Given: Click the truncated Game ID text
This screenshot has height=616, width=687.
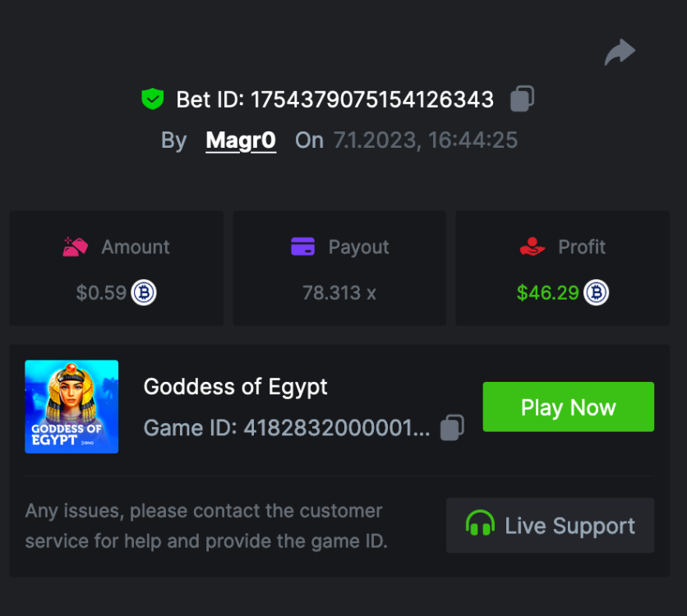Looking at the screenshot, I should pos(287,428).
